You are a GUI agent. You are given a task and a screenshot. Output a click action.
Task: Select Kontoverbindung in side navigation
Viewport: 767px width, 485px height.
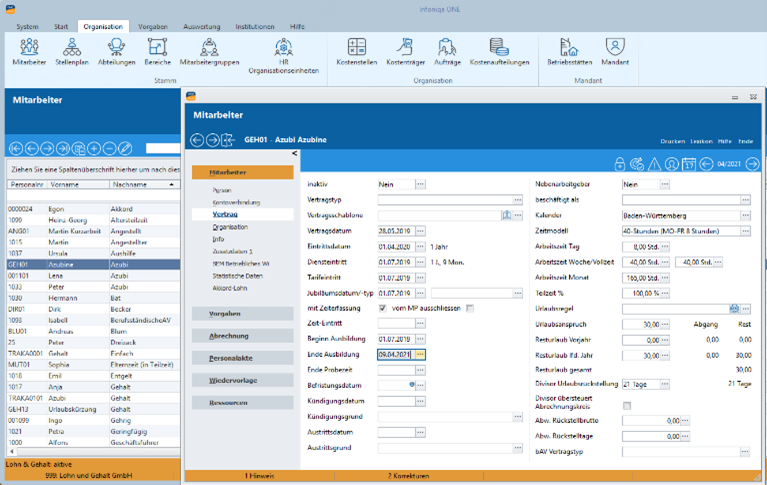click(x=236, y=202)
